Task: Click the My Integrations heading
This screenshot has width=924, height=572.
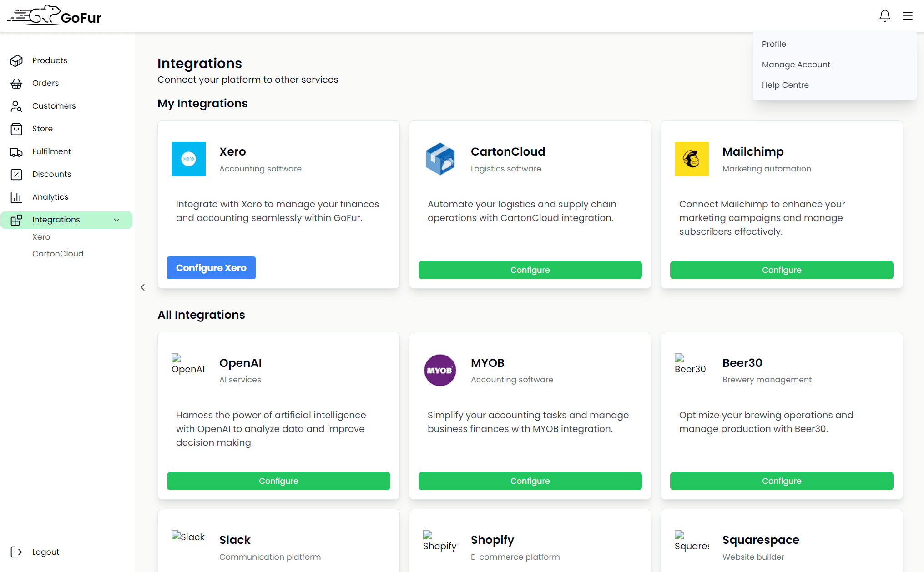Action: tap(202, 104)
